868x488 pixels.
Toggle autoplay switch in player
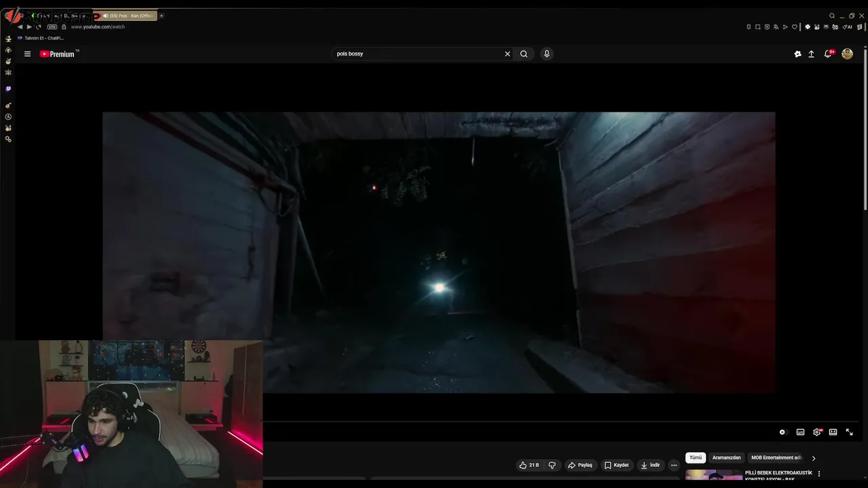pos(783,432)
